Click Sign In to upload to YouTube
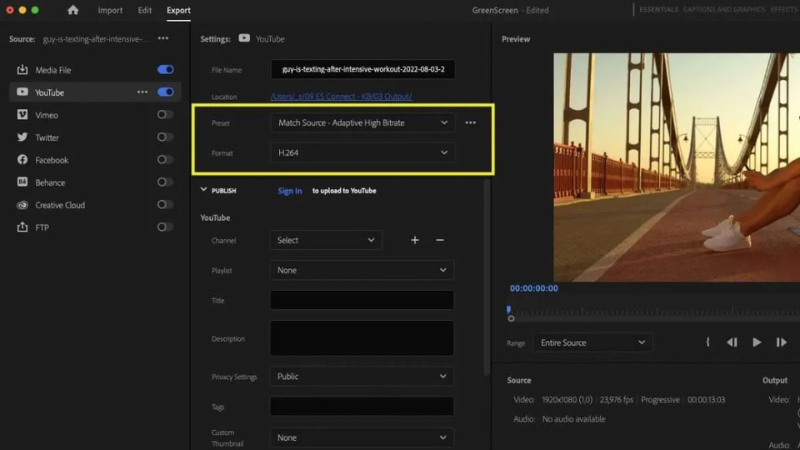 [x=290, y=191]
